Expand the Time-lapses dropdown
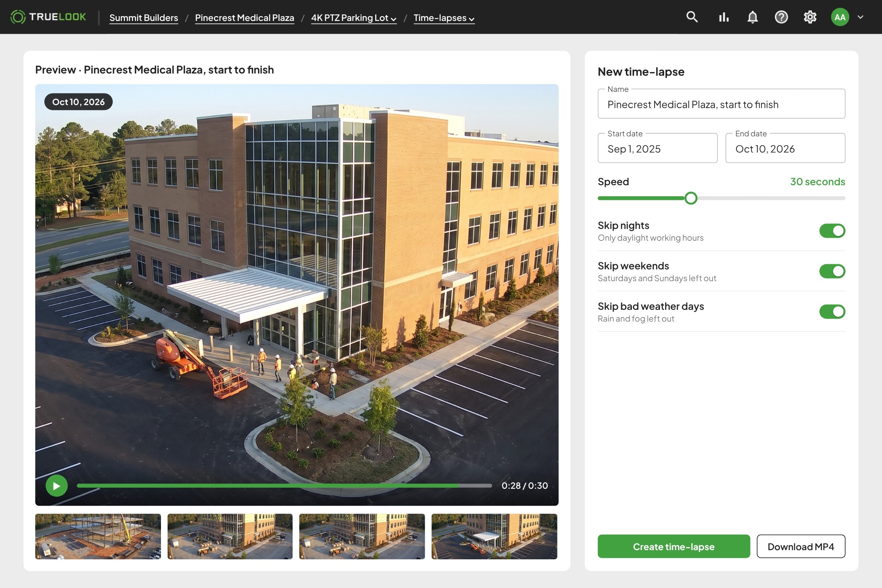Viewport: 882px width, 588px height. coord(444,18)
